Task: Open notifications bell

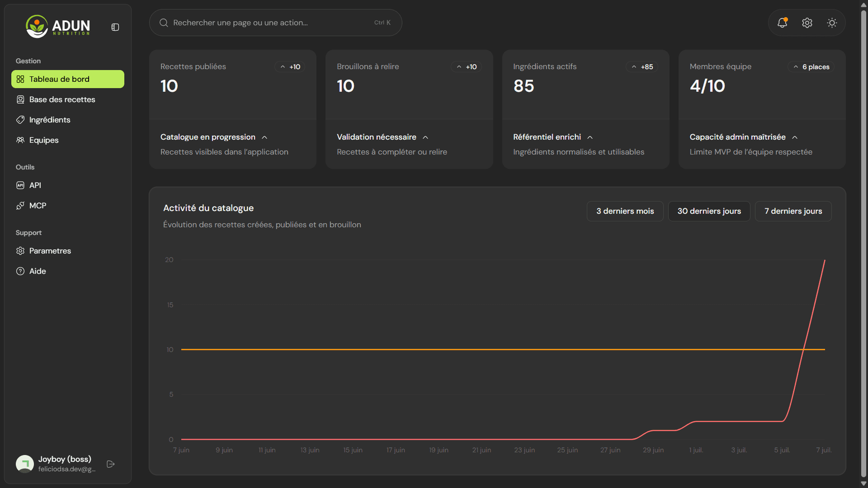Action: (782, 23)
